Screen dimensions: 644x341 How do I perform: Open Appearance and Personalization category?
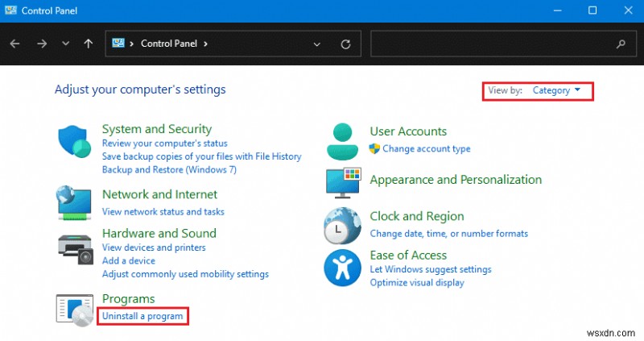pos(456,180)
